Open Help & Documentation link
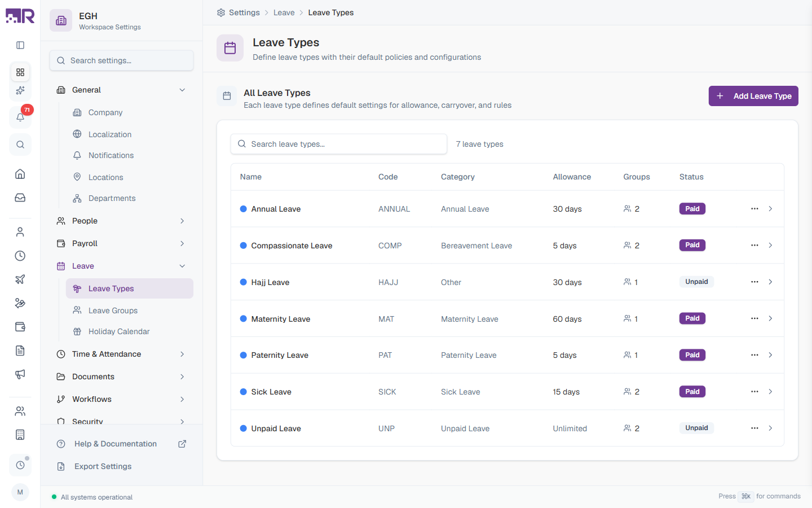The height and width of the screenshot is (508, 812). 121,444
